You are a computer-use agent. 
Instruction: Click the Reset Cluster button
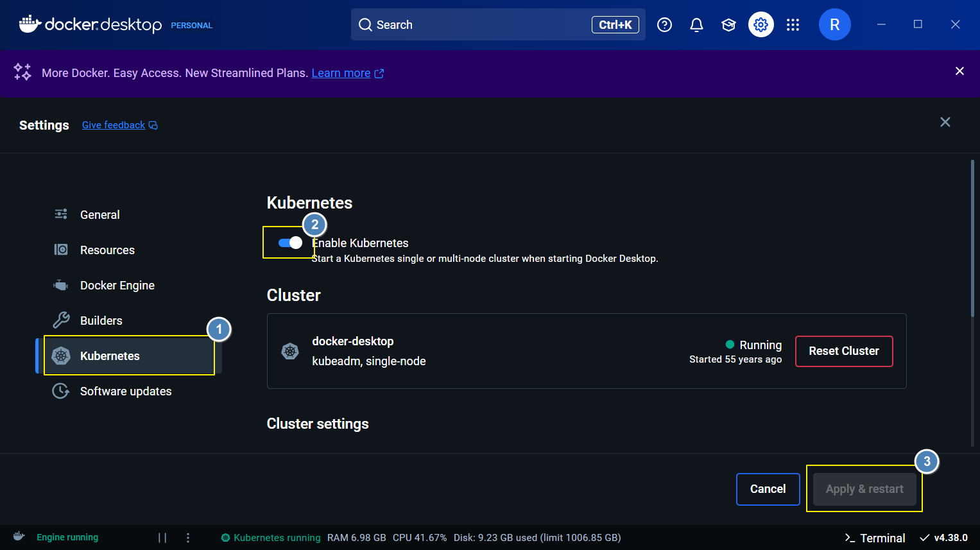click(844, 351)
